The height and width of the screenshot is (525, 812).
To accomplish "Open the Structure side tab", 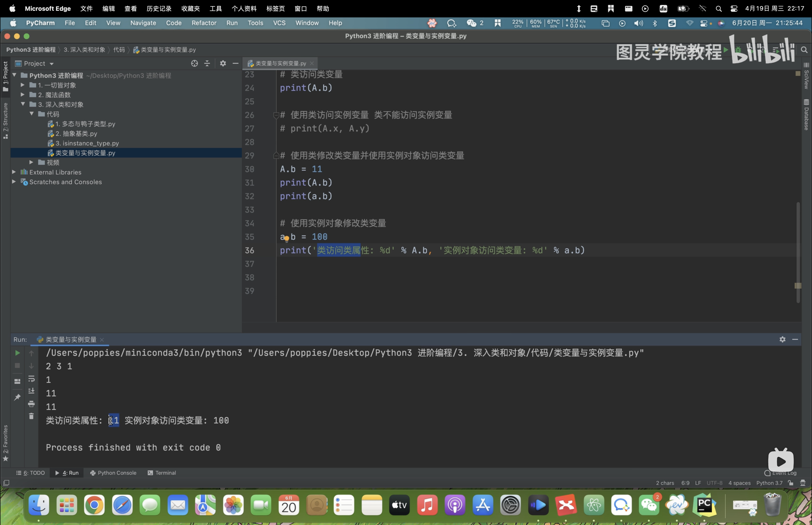I will coord(5,121).
